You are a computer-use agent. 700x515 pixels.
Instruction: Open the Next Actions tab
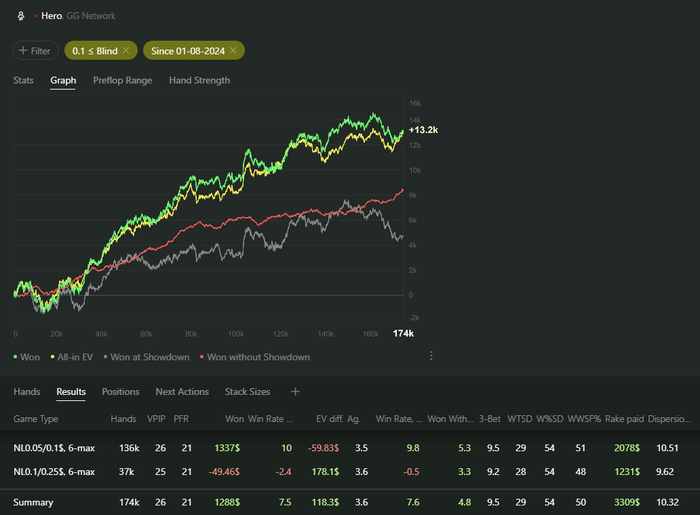pyautogui.click(x=182, y=391)
